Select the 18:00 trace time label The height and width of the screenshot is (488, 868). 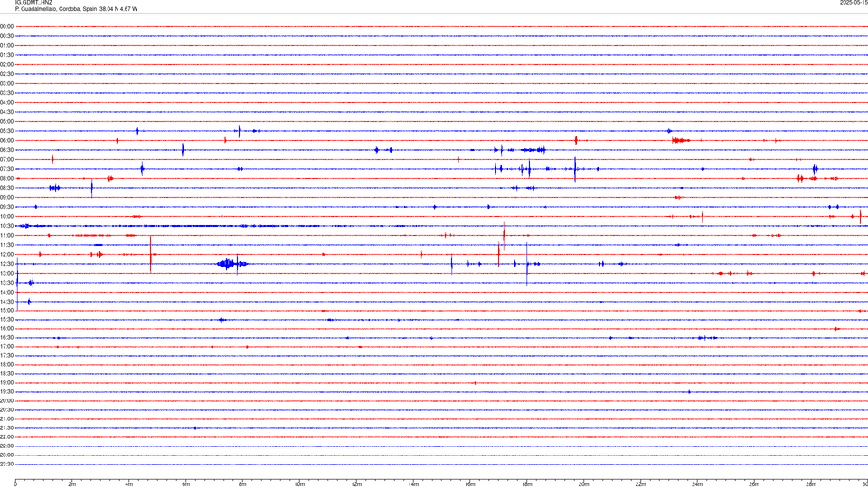pyautogui.click(x=6, y=364)
